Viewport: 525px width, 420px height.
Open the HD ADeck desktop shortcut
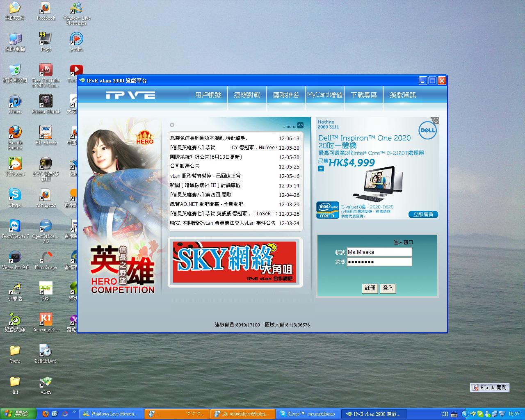coord(46,136)
